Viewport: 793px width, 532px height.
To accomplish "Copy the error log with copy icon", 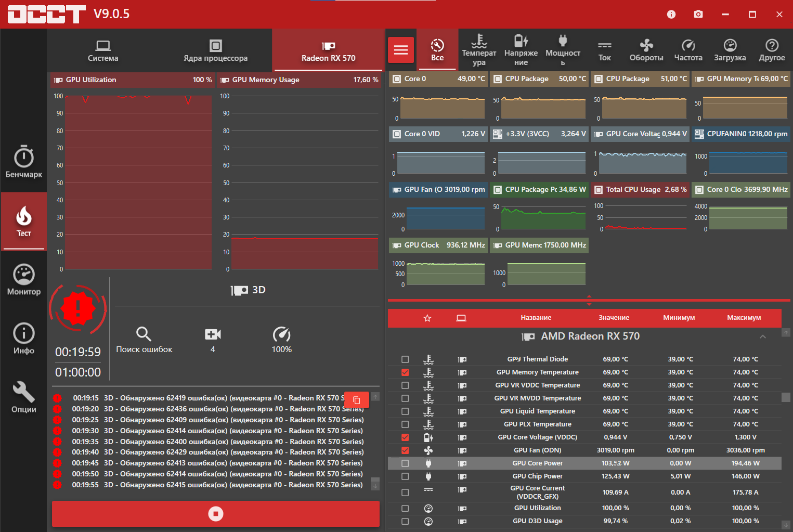I will (x=357, y=400).
